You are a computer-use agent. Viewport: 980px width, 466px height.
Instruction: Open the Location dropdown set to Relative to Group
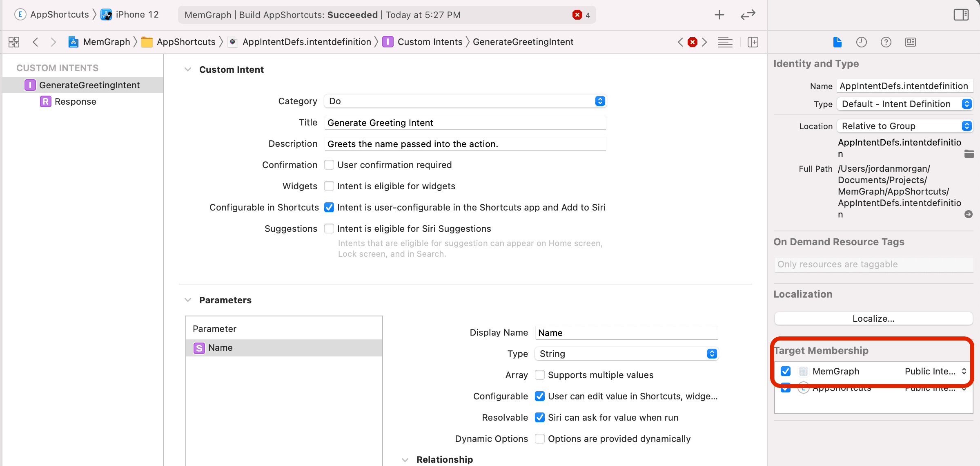[x=966, y=126]
